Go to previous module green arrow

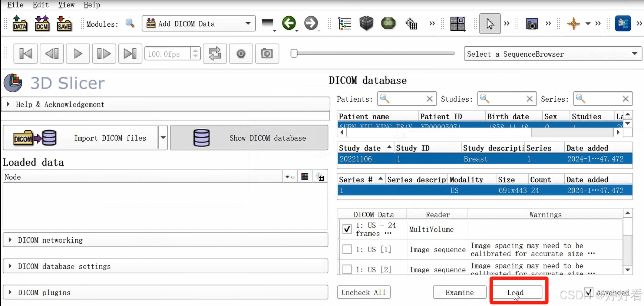click(x=289, y=23)
